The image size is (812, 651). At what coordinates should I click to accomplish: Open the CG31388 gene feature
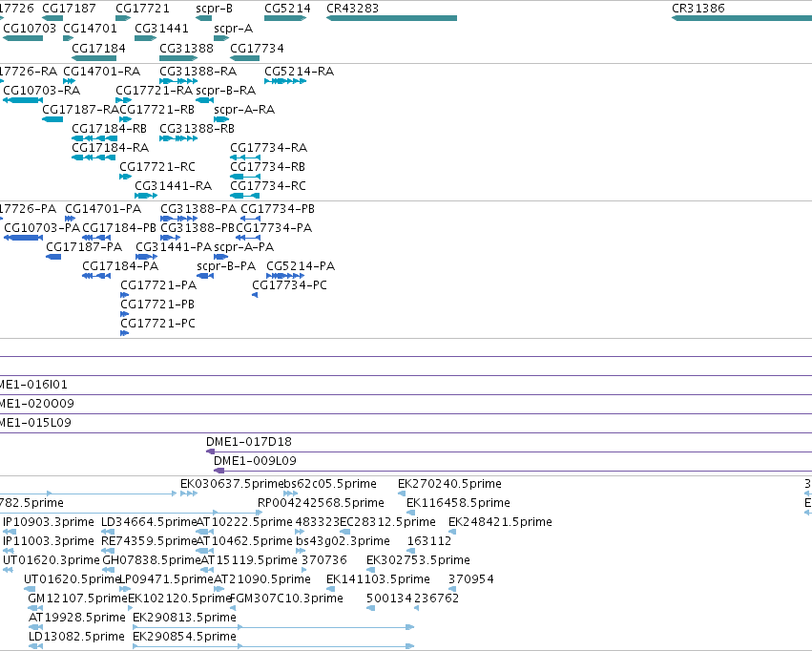pyautogui.click(x=178, y=58)
